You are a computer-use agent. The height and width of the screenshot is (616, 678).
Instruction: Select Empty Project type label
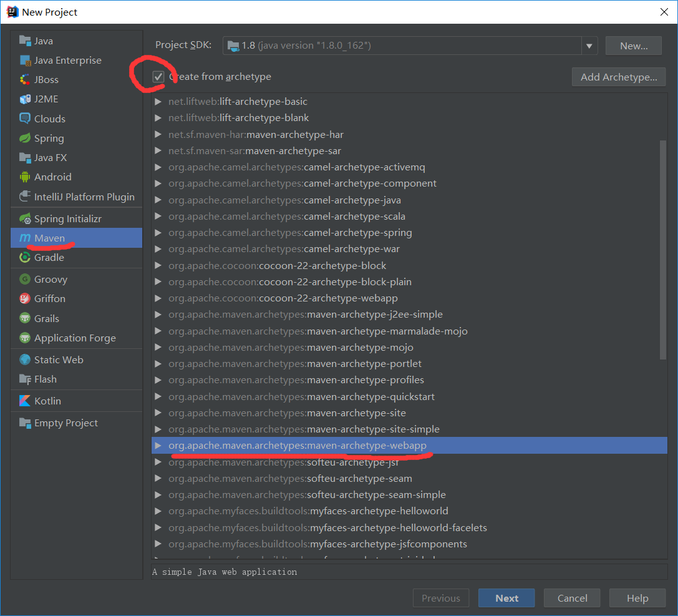(66, 423)
